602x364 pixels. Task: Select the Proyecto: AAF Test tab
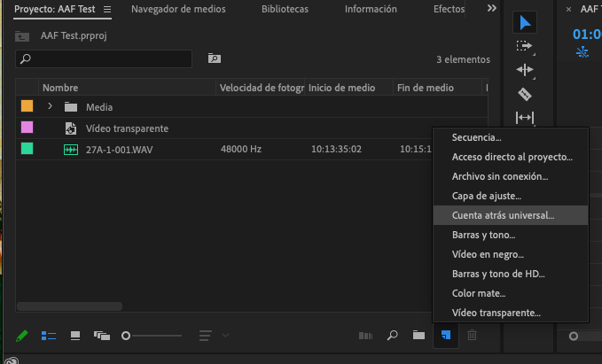[x=54, y=9]
